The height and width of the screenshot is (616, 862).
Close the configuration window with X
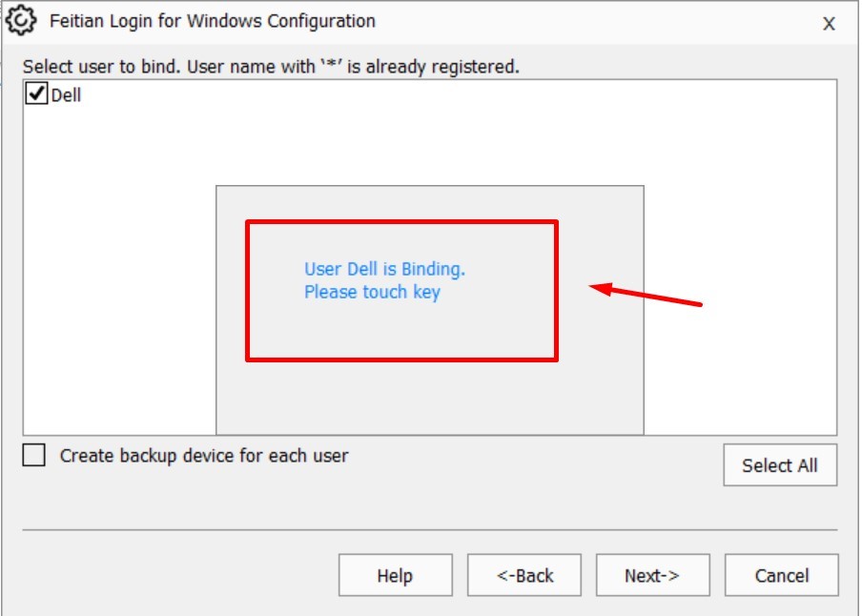click(829, 24)
